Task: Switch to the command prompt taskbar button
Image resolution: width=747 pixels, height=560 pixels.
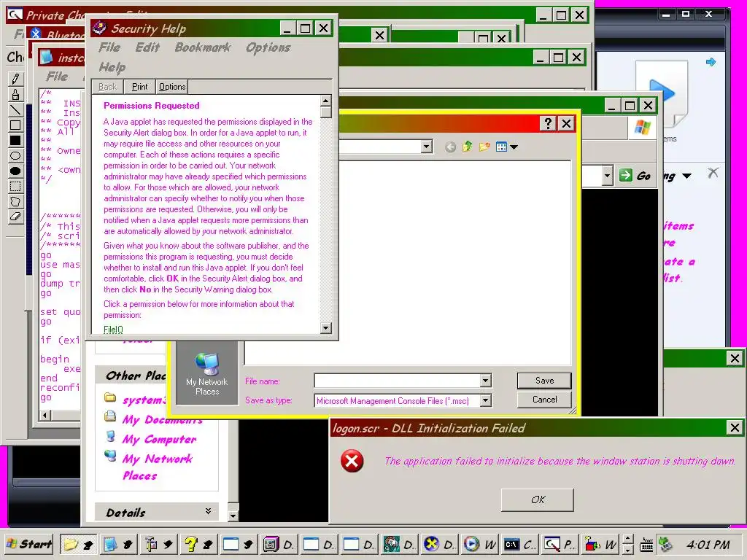Action: tap(521, 544)
